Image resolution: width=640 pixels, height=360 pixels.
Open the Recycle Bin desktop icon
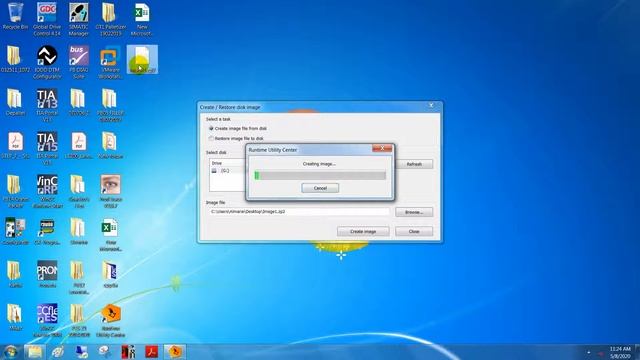click(16, 16)
